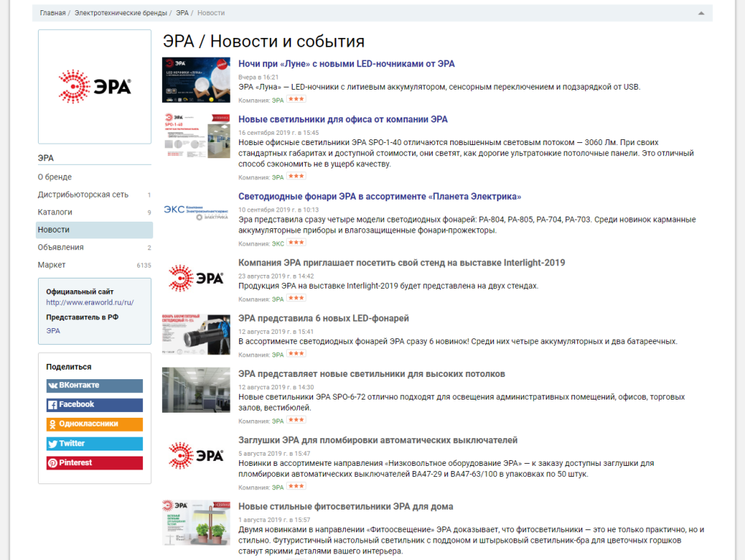Click date text '16 сентября 2019 г. в 15:45'

tap(279, 133)
